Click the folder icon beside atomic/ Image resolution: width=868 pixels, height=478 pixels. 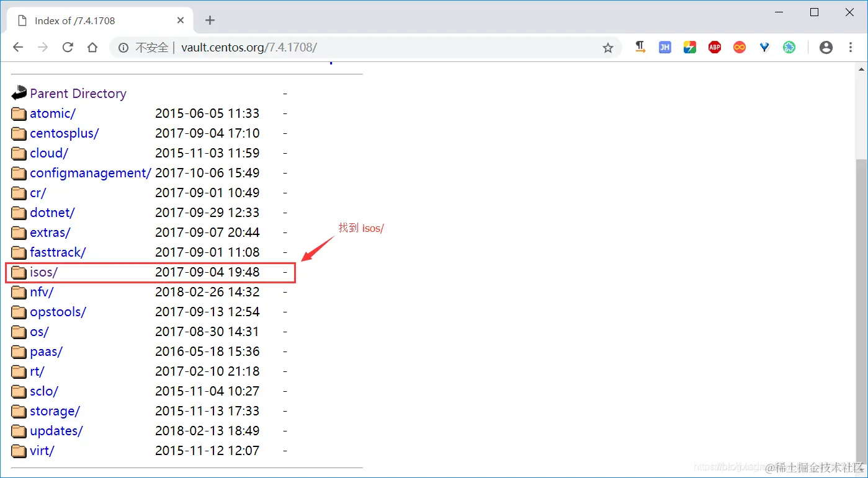click(19, 113)
